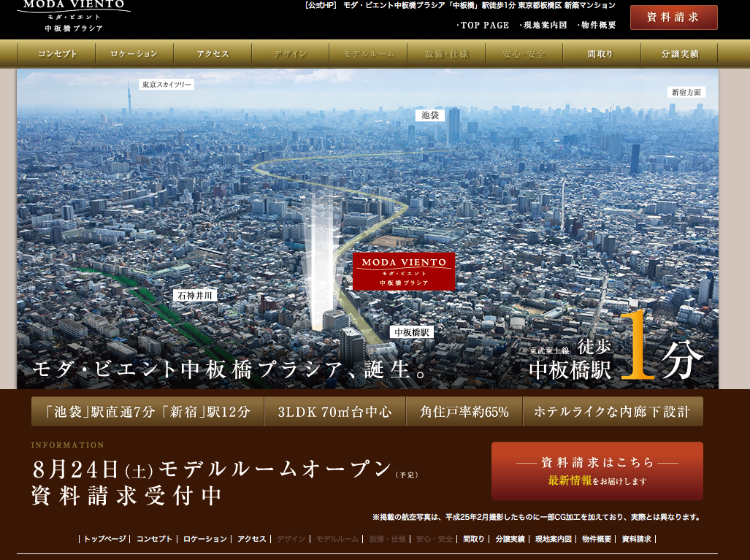The width and height of the screenshot is (750, 560).
Task: Open the 分譲実績 link in the footer
Action: pos(510,539)
